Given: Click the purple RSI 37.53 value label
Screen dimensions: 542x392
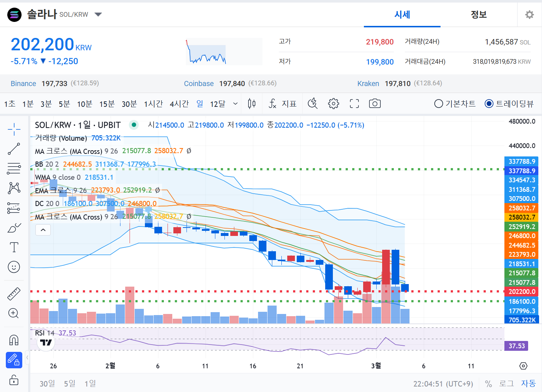Looking at the screenshot, I should pos(516,346).
